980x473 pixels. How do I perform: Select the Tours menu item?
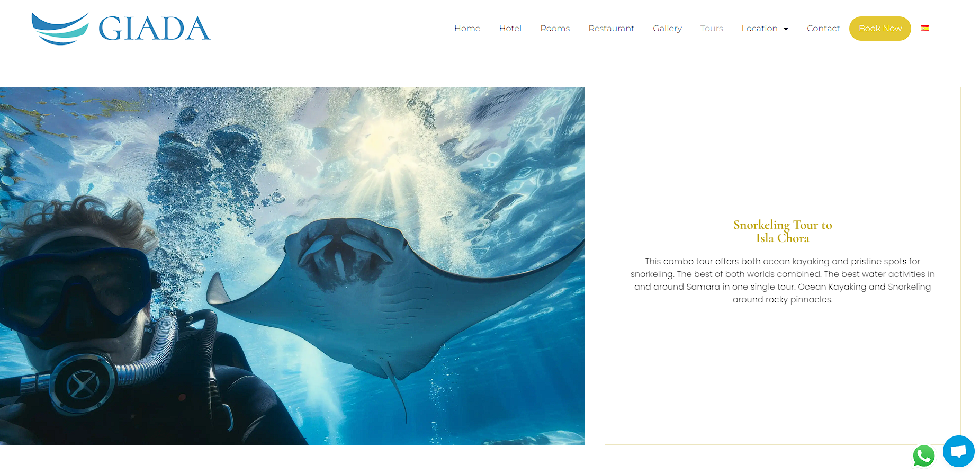[x=712, y=29]
